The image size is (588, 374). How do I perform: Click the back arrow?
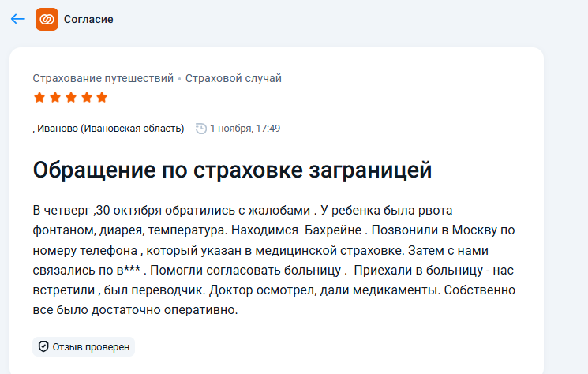pos(18,19)
